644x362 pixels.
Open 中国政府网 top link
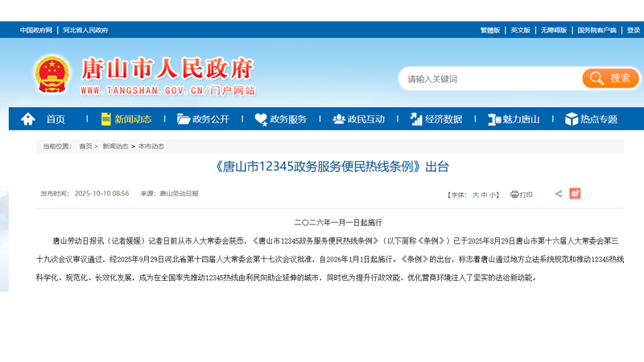[36, 30]
